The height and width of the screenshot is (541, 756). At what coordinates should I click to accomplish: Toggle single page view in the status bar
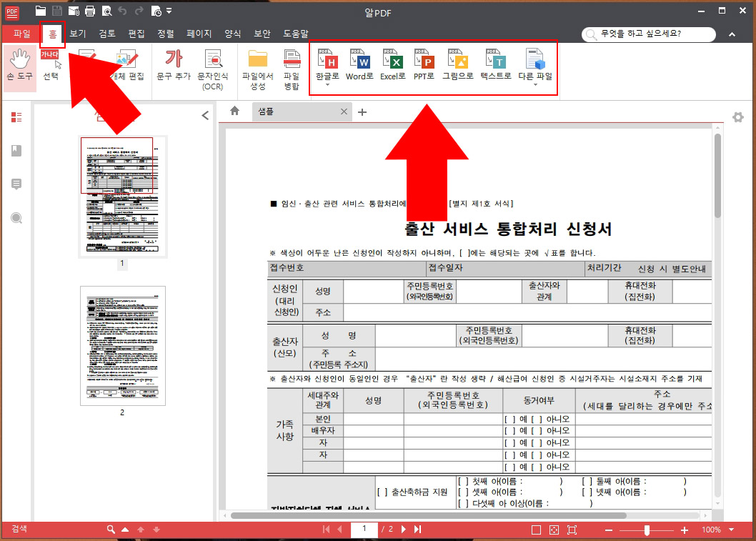(x=534, y=529)
